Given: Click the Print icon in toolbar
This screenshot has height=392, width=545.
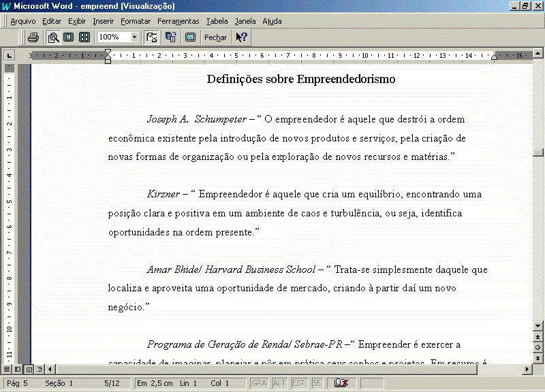Looking at the screenshot, I should (x=33, y=37).
